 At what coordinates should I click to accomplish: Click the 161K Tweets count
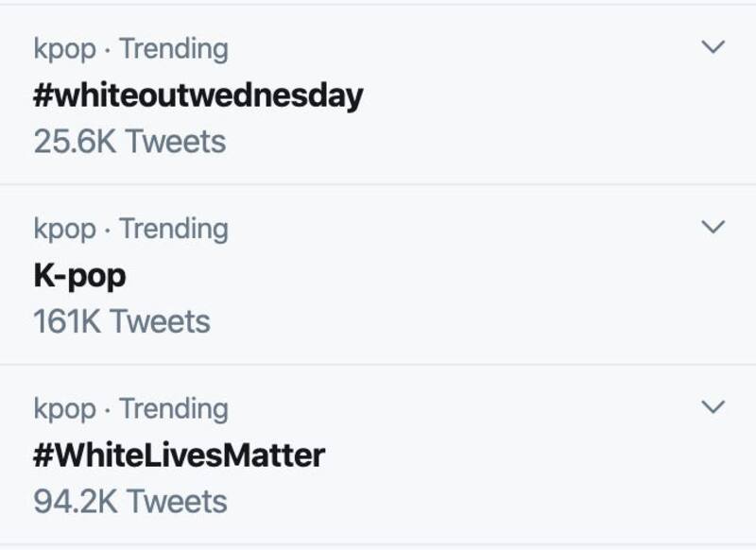point(122,322)
